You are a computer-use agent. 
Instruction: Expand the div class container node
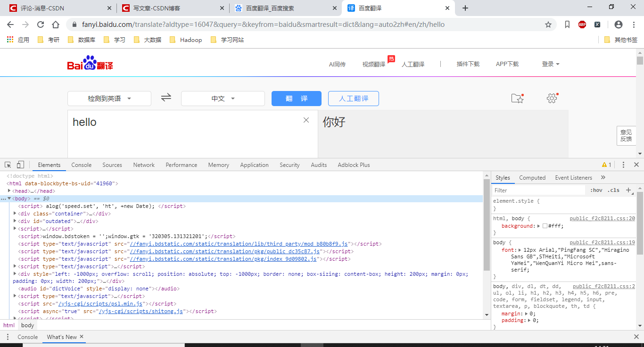[x=15, y=214]
